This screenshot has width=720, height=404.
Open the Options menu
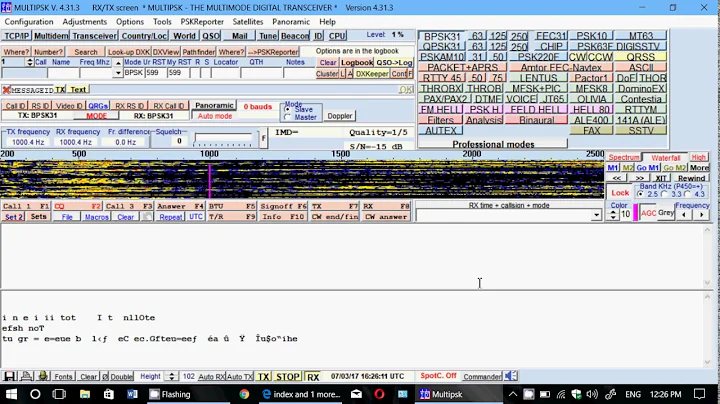click(x=130, y=22)
